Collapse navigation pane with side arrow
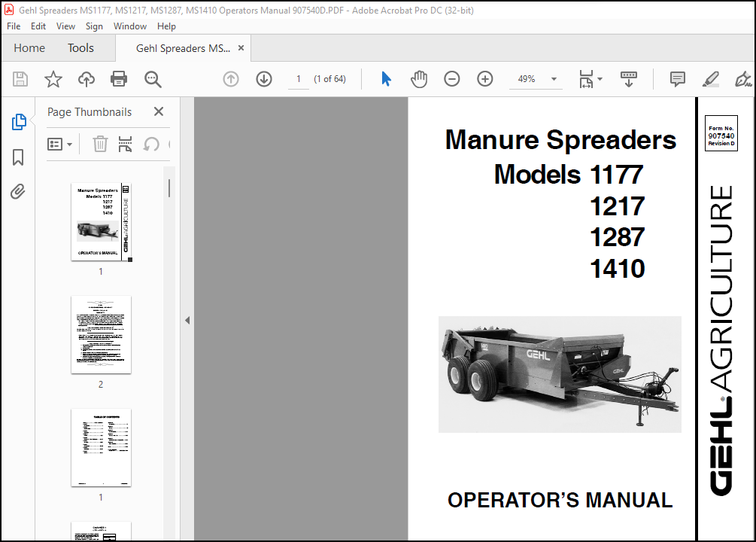 pos(187,320)
